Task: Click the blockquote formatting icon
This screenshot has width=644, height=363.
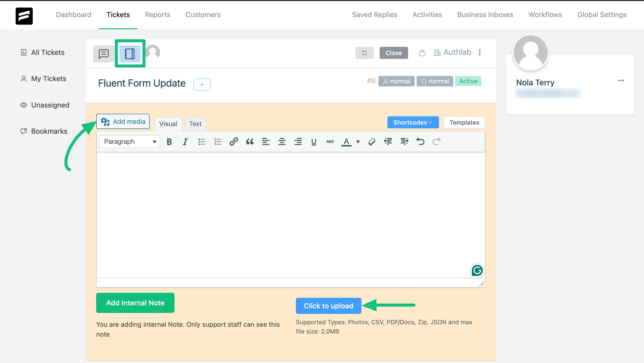Action: coord(249,141)
